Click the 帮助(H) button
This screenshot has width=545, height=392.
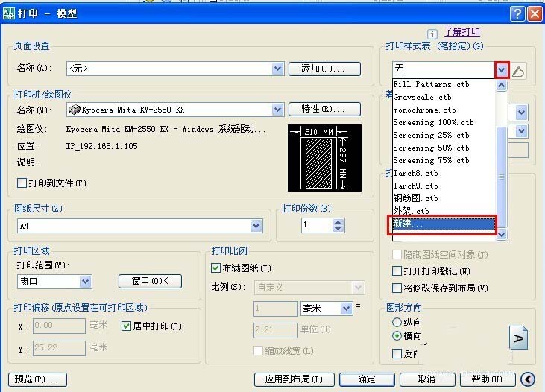click(488, 379)
